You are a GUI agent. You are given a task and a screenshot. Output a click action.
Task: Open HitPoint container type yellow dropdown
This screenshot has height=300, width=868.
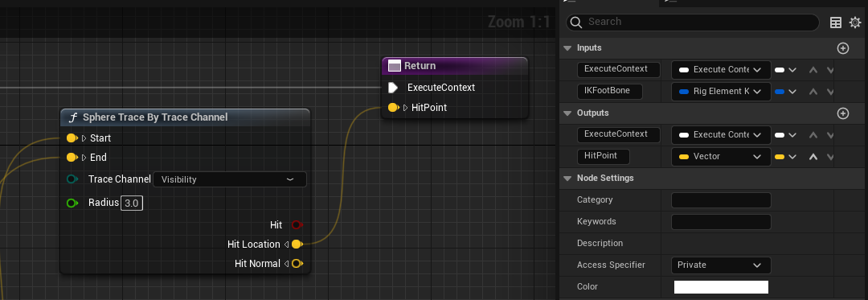(785, 157)
